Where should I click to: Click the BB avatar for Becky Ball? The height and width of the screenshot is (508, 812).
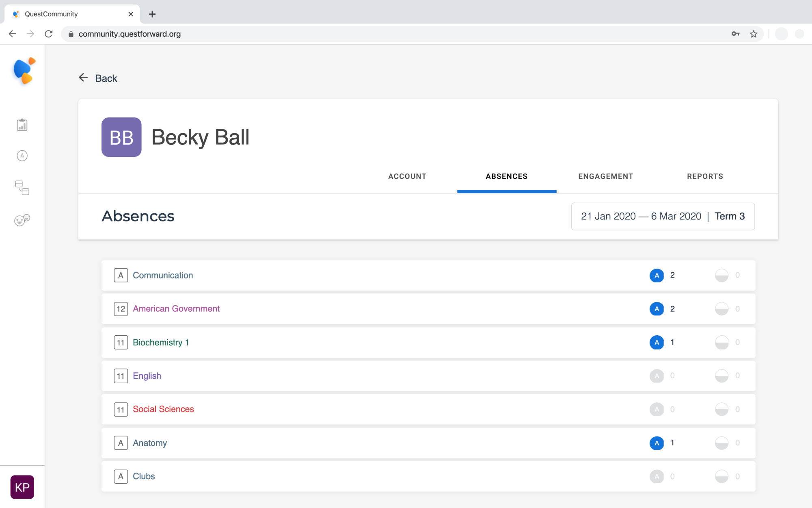pos(121,137)
